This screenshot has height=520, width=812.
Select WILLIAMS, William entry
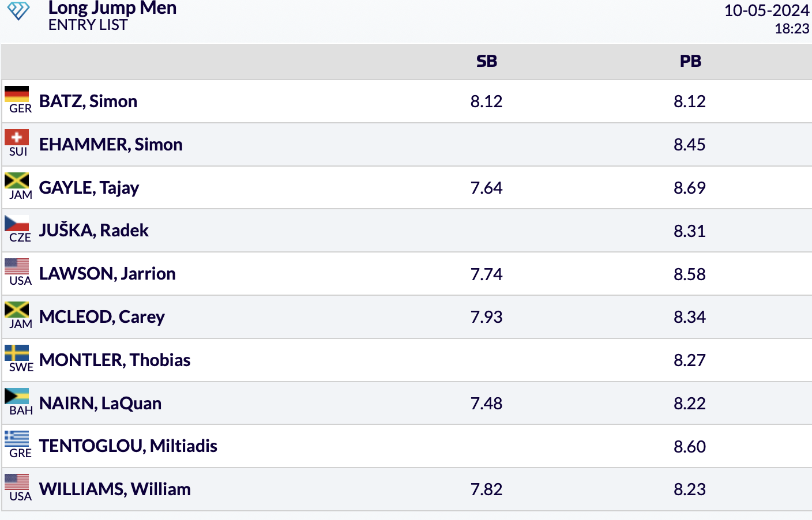click(x=115, y=489)
